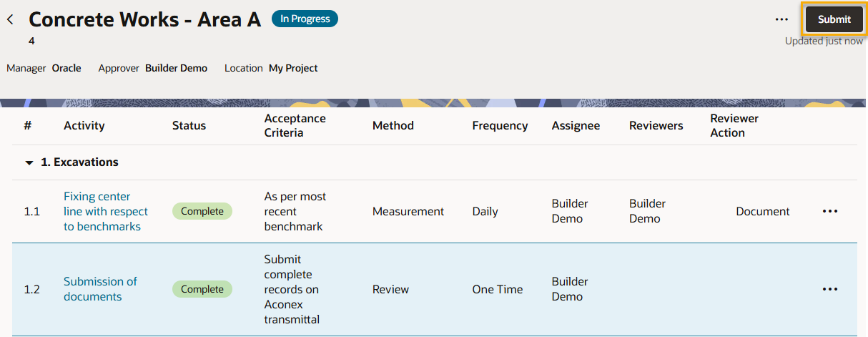Click Complete status badge for row 1.1
This screenshot has height=337, width=868.
click(x=202, y=211)
